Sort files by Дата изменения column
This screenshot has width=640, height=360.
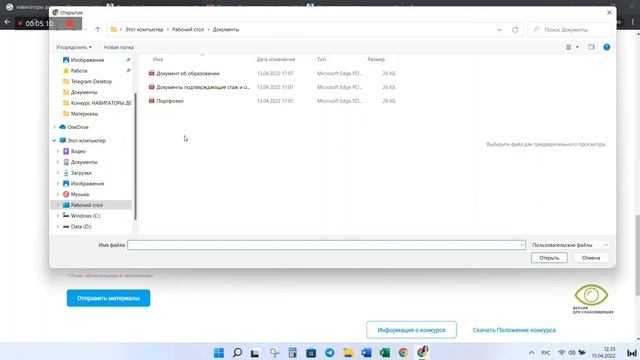276,60
